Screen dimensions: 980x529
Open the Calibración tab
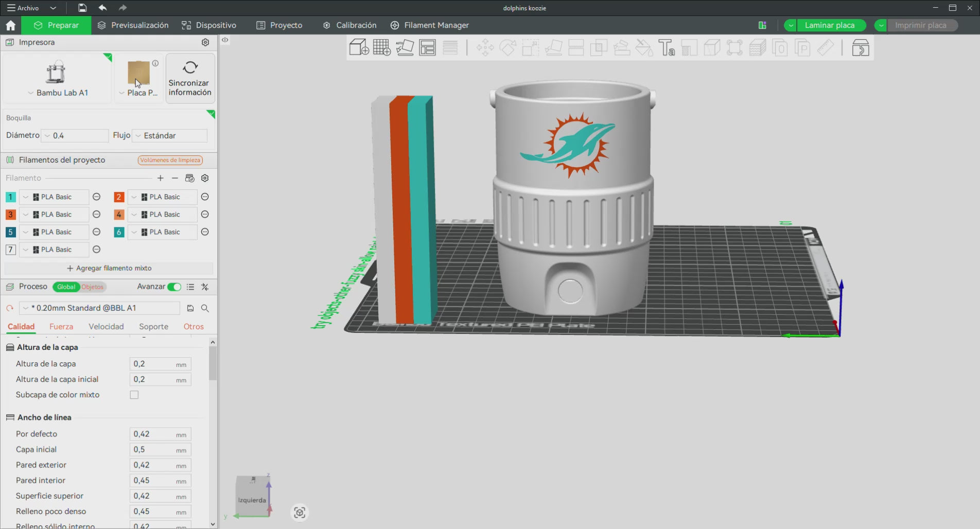pos(349,25)
